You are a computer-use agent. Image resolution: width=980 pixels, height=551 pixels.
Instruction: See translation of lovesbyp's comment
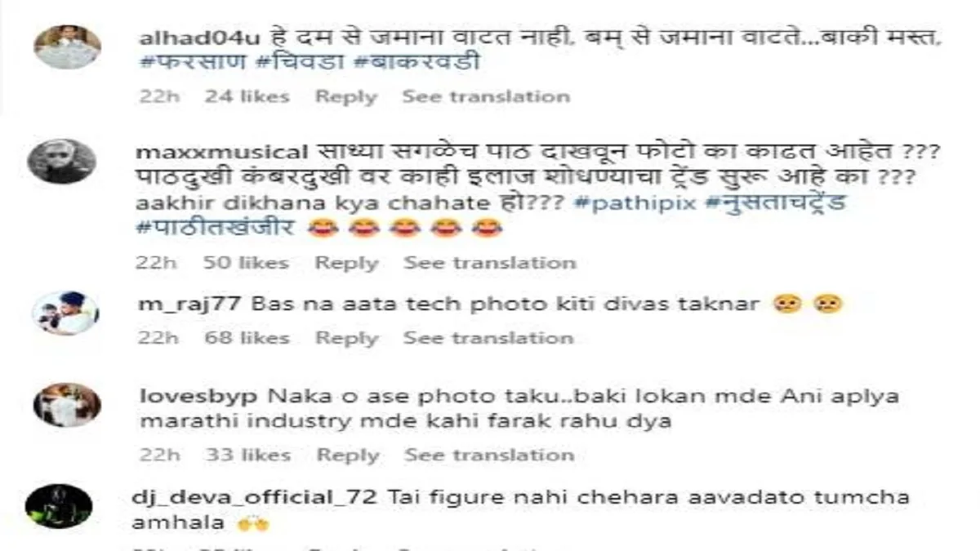tap(490, 455)
